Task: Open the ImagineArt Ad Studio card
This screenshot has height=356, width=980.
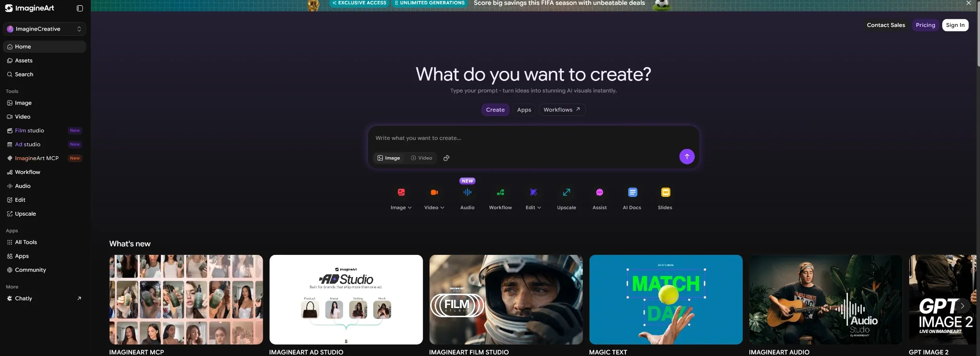Action: [x=346, y=299]
